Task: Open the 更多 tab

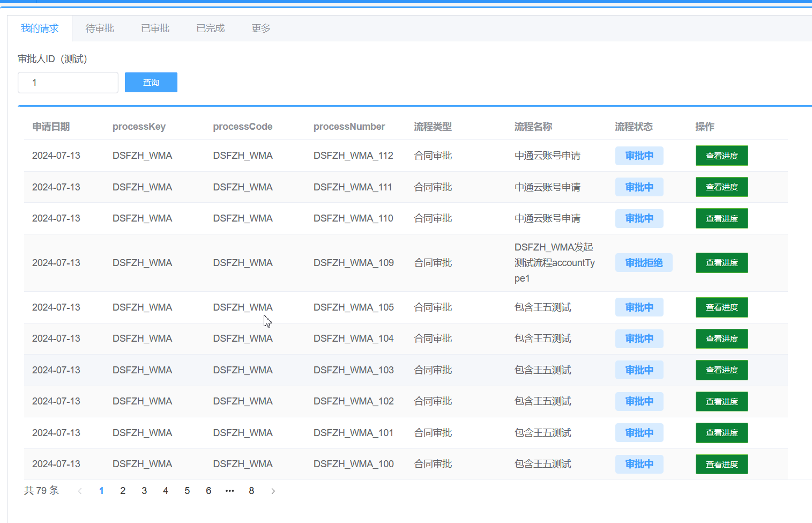Action: pos(261,28)
